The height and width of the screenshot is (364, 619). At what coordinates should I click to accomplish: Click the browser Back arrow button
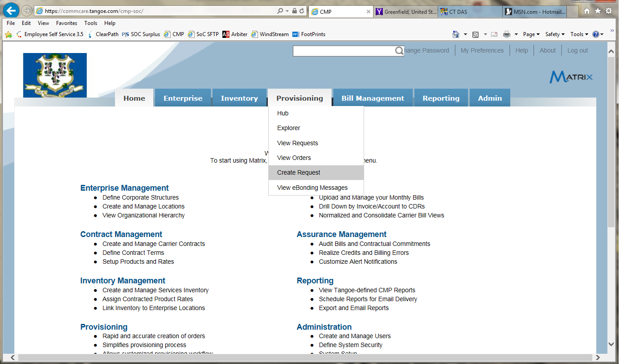click(x=11, y=10)
